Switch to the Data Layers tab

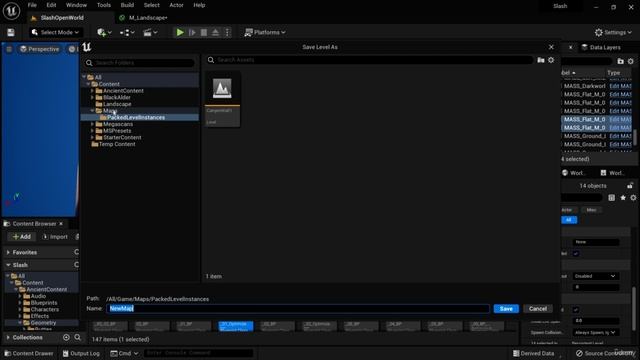(x=601, y=48)
